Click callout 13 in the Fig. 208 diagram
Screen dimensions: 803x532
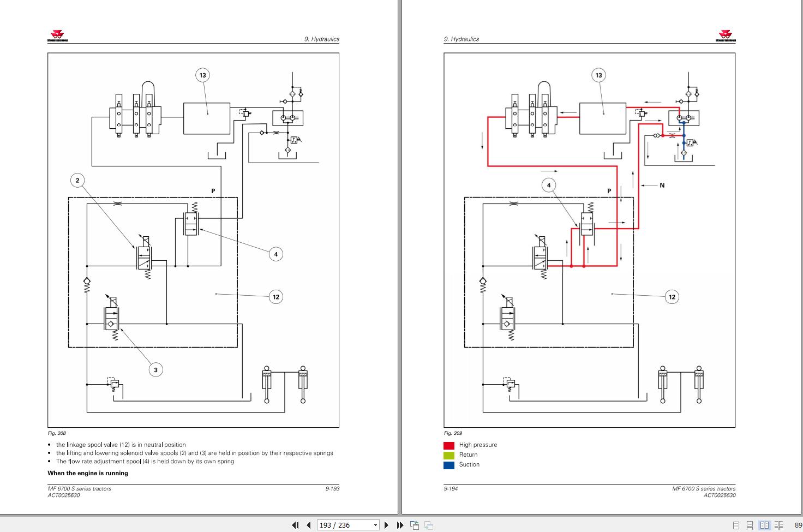[203, 75]
